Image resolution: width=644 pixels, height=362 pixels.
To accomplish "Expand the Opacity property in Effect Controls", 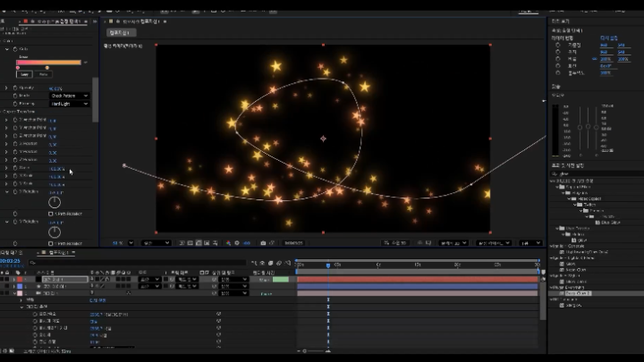I will tap(6, 88).
